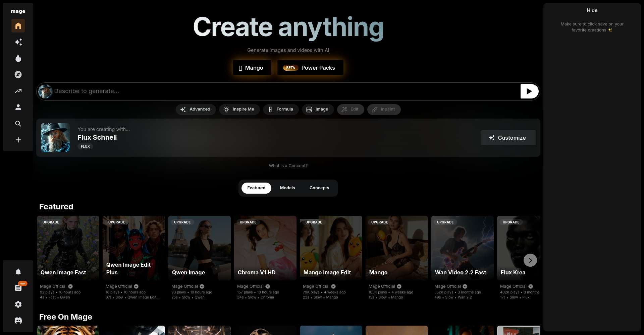Screen dimensions: 644x335
Task: Open notifications bell icon
Action: coord(18,272)
